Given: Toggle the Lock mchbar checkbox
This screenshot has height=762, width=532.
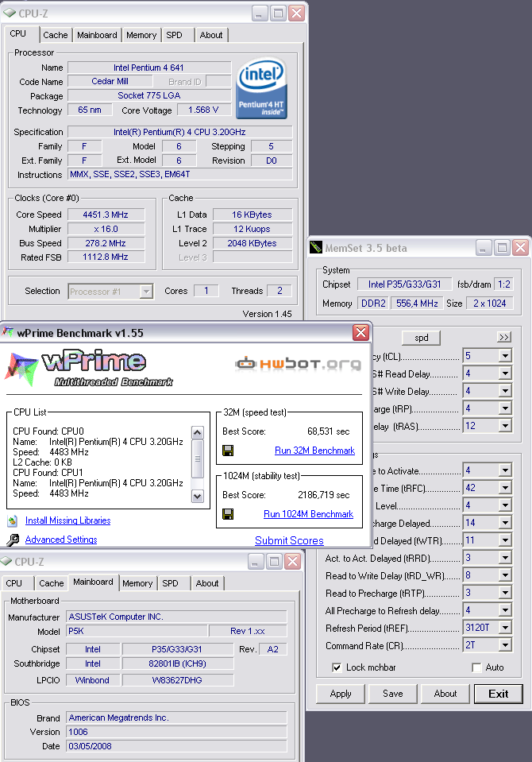Looking at the screenshot, I should click(x=336, y=667).
